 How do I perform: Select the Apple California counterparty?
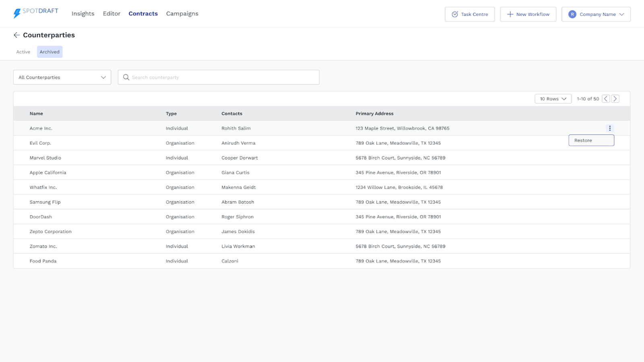48,173
